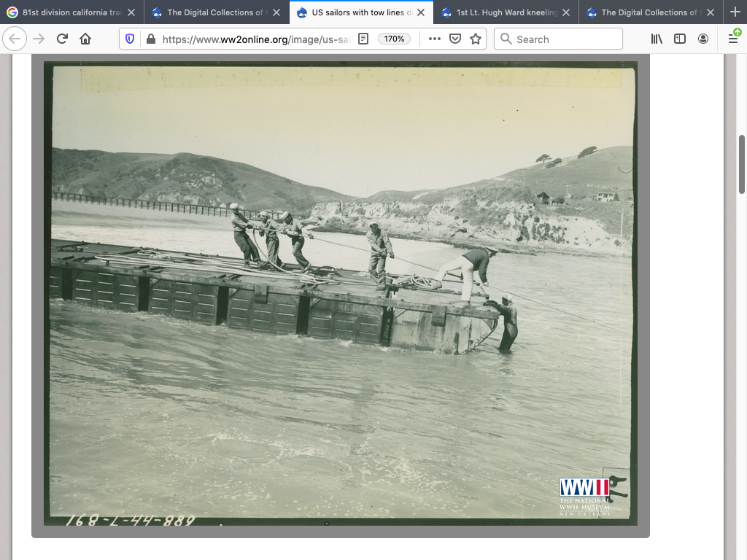The image size is (747, 560).
Task: Toggle reader view for this page
Action: tap(363, 39)
